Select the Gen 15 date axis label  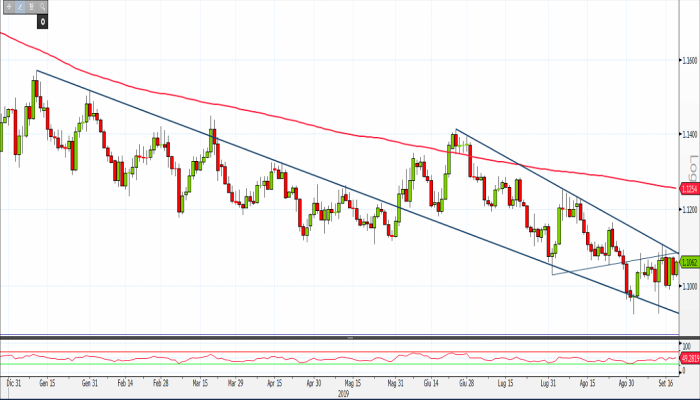pos(47,383)
